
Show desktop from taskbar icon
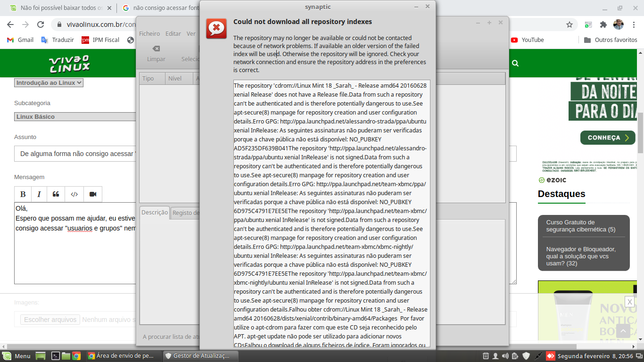pyautogui.click(x=41, y=356)
